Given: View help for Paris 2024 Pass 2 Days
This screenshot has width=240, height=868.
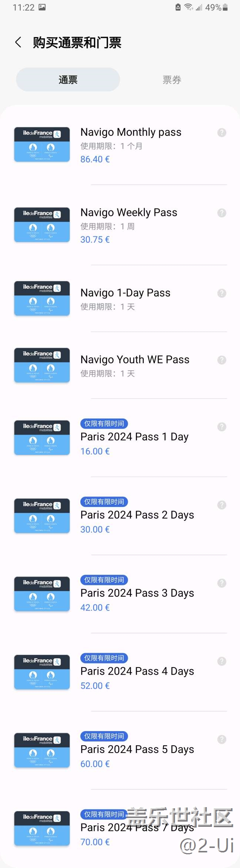Looking at the screenshot, I should [x=221, y=505].
